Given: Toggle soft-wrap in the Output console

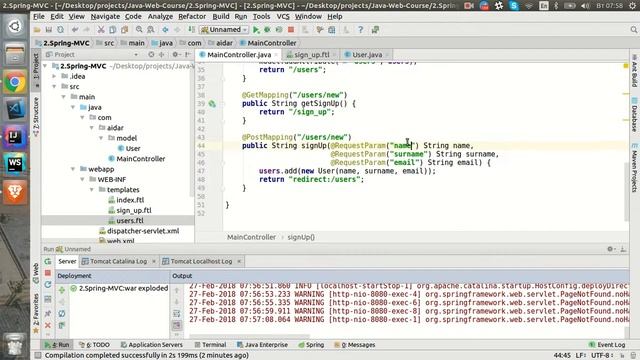Looking at the screenshot, I should (177, 313).
